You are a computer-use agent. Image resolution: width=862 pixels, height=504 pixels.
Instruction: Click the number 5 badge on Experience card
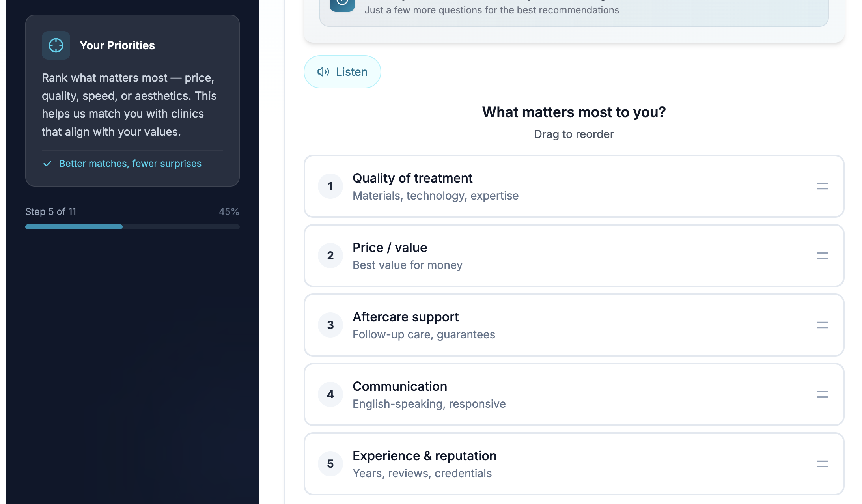point(330,464)
